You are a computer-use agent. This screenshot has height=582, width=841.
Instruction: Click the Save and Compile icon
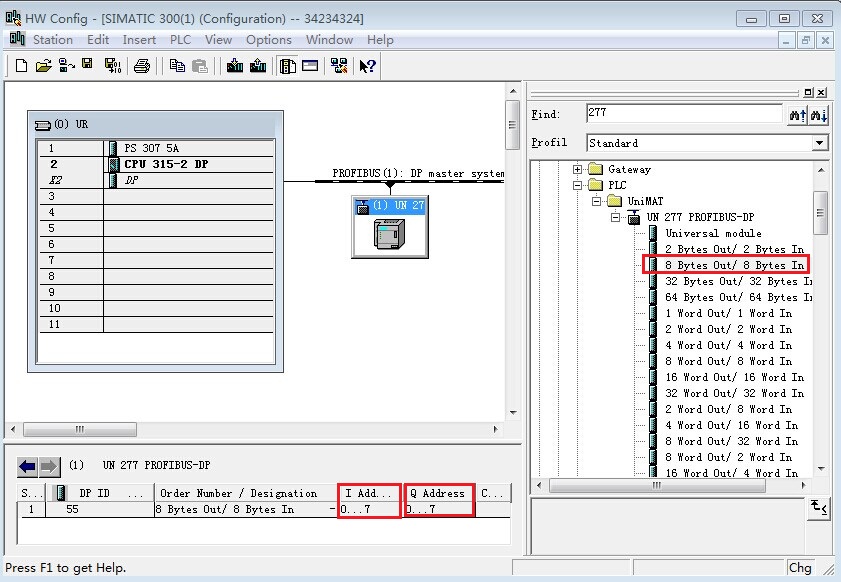(112, 66)
